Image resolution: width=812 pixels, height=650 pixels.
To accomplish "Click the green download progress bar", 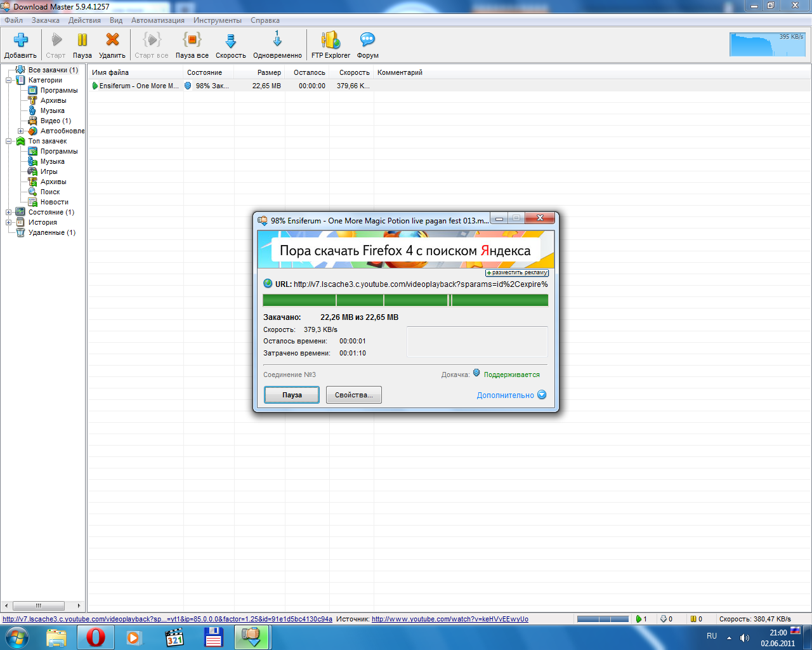I will [x=405, y=300].
